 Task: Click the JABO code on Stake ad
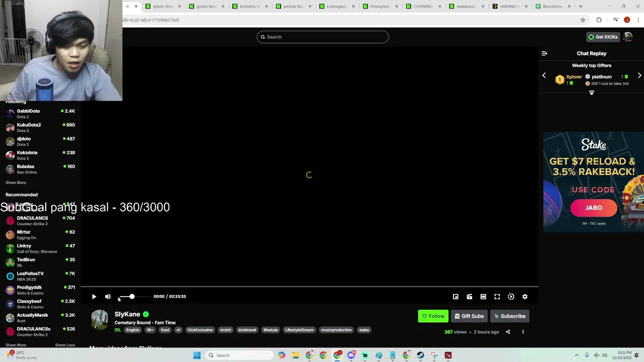pos(594,208)
